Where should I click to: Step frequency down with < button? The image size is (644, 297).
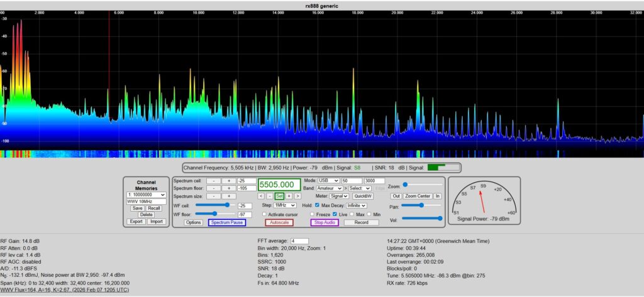[x=261, y=196]
